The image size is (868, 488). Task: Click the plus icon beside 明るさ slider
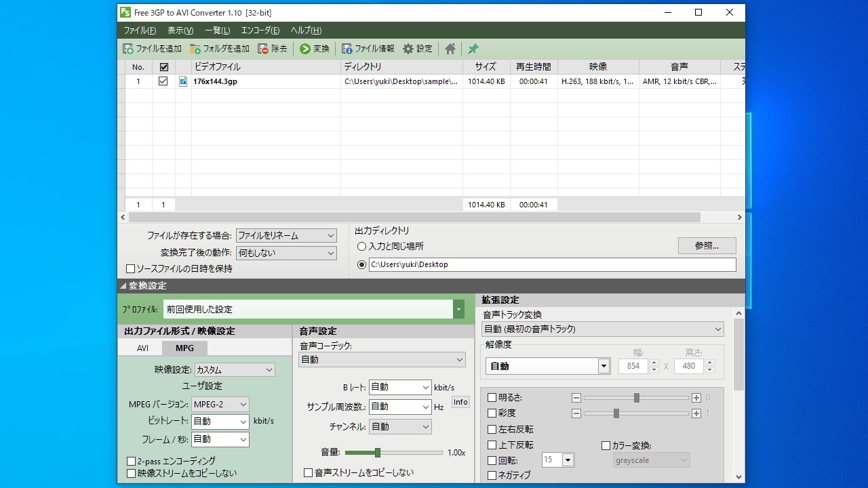(696, 398)
